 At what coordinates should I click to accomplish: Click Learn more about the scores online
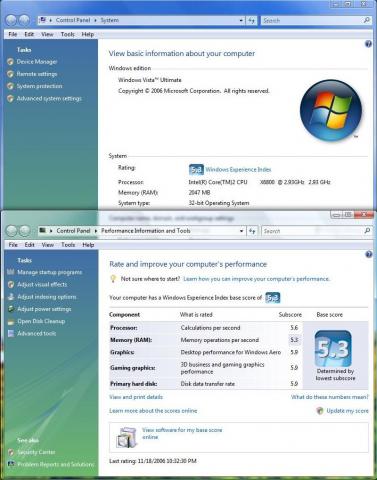(153, 411)
